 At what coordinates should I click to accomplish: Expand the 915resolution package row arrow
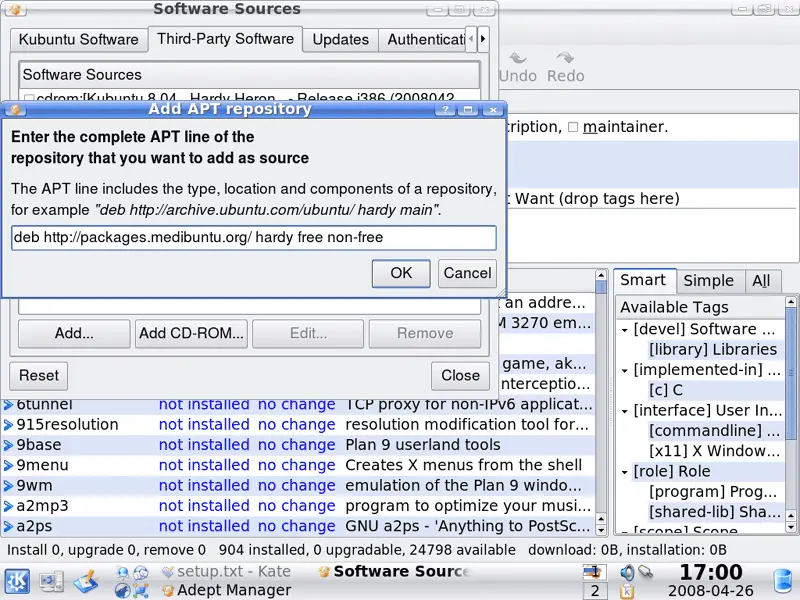[x=8, y=424]
